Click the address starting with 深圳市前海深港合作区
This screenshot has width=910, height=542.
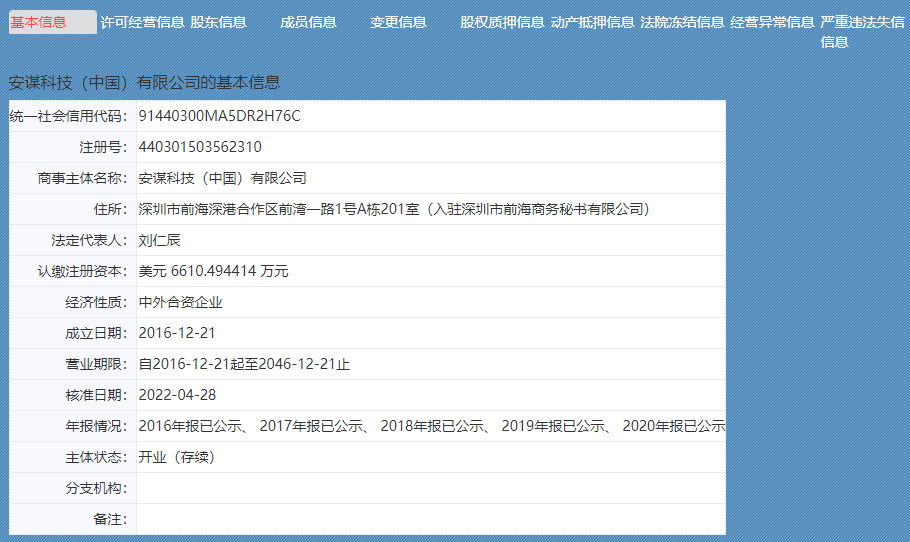coord(393,209)
